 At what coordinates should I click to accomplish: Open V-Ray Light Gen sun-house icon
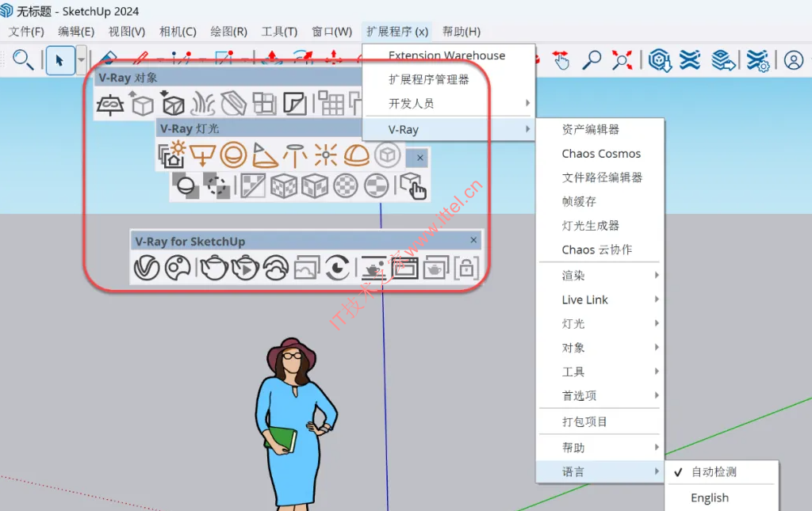pyautogui.click(x=171, y=154)
